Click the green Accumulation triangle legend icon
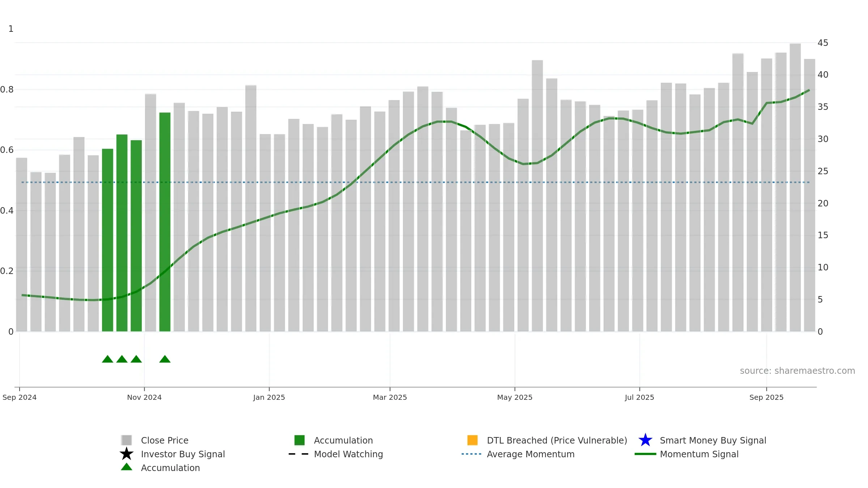Viewport: 868px width, 488px height. 127,467
